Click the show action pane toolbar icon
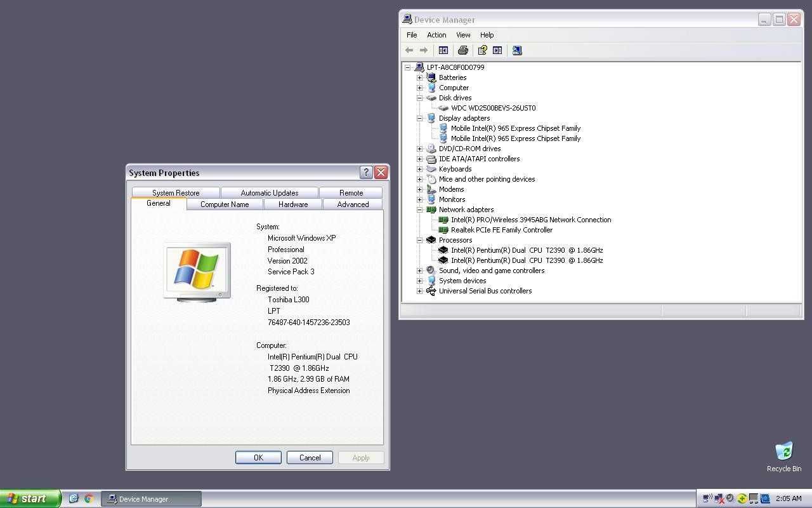 (x=497, y=50)
